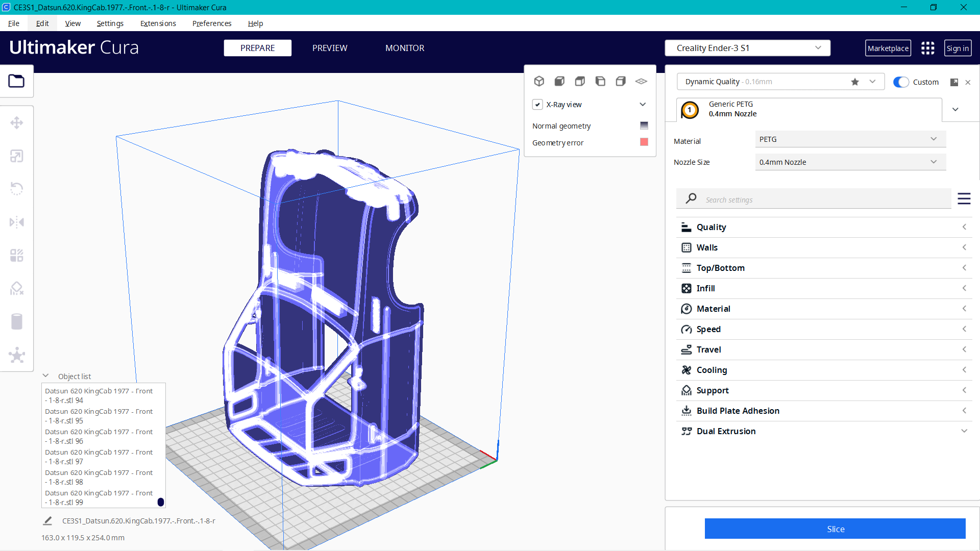Screen dimensions: 980x551
Task: Switch to the PREVIEW tab
Action: coord(329,48)
